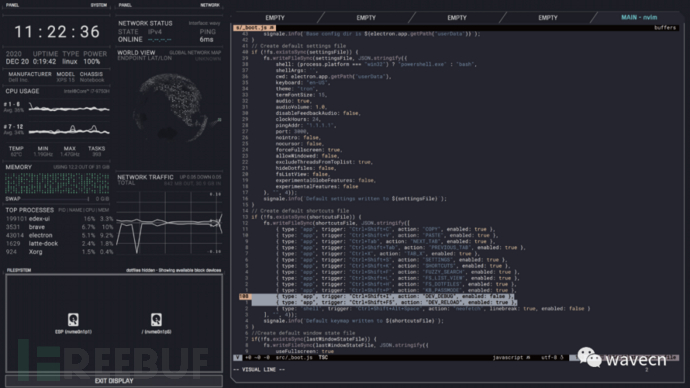Click the ONLINE state value
This screenshot has width=690, height=388.
coord(130,39)
